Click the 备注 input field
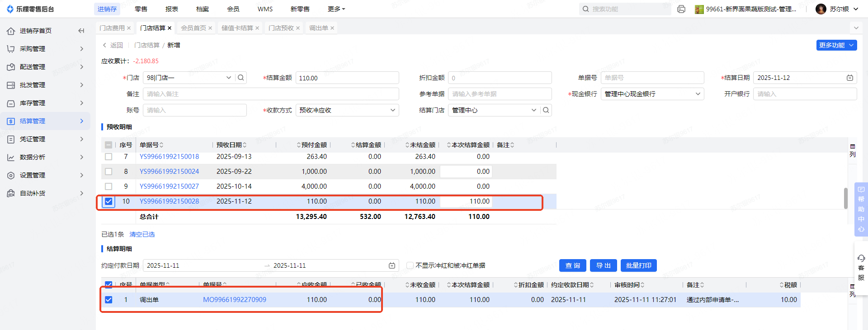The width and height of the screenshot is (868, 330). 271,94
